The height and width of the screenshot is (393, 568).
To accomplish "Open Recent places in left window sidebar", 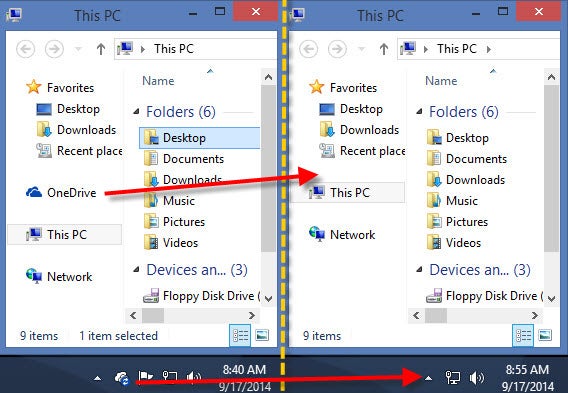I will point(79,151).
